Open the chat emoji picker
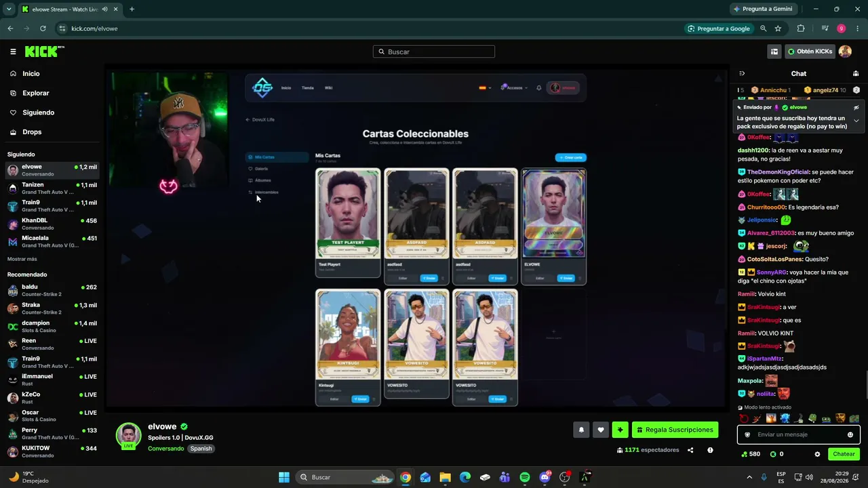The image size is (868, 488). [850, 435]
